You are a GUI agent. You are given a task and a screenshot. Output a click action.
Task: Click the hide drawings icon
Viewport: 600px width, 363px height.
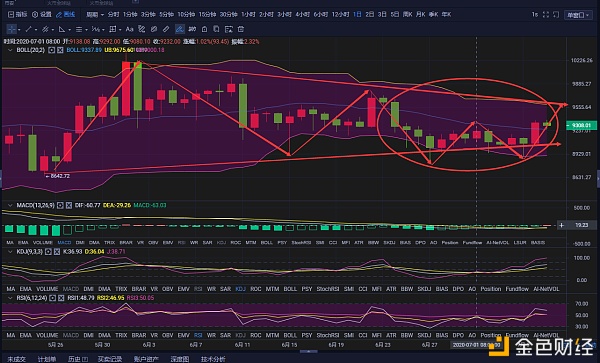point(192,29)
